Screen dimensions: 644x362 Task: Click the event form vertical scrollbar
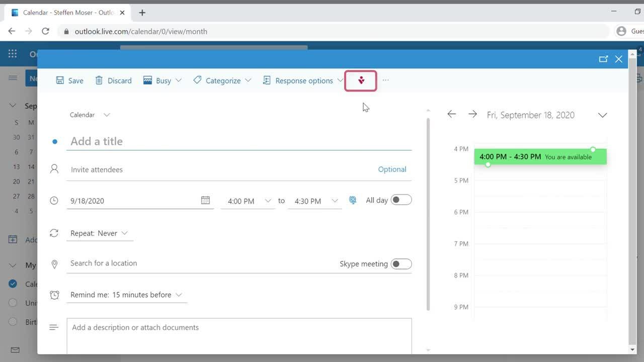[x=428, y=214]
